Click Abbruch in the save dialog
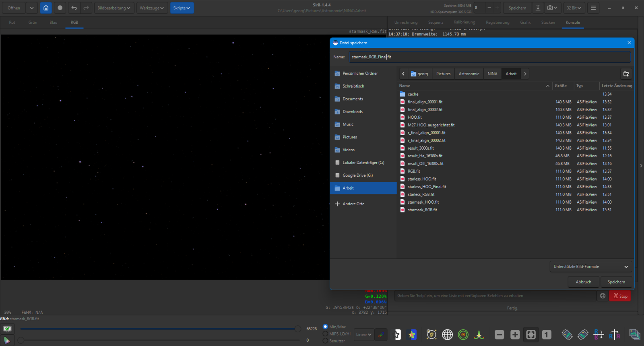 point(583,282)
